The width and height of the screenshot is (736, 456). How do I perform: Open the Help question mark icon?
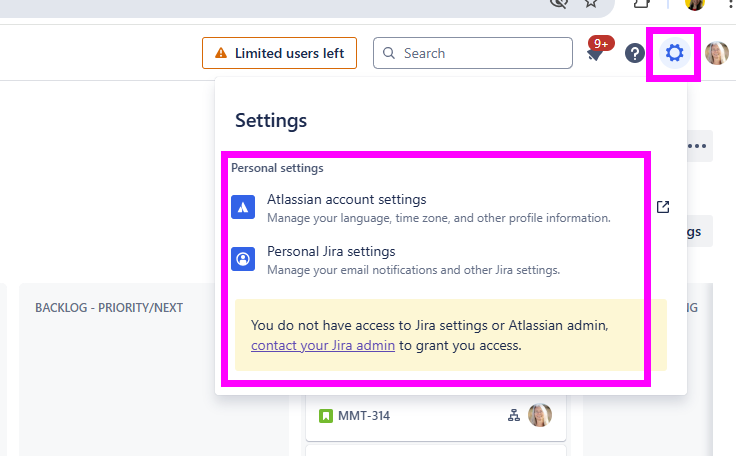pyautogui.click(x=635, y=53)
